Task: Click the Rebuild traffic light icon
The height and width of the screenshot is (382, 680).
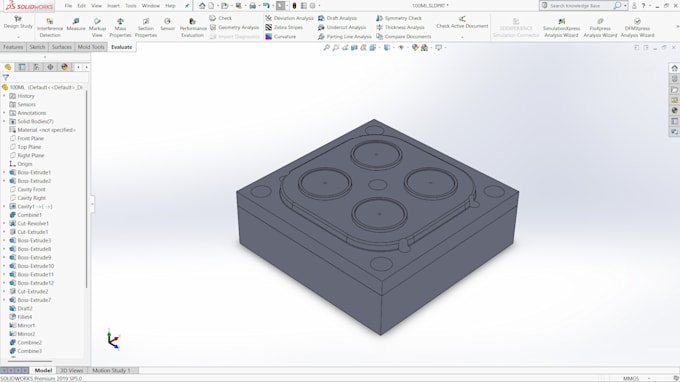Action: click(294, 6)
